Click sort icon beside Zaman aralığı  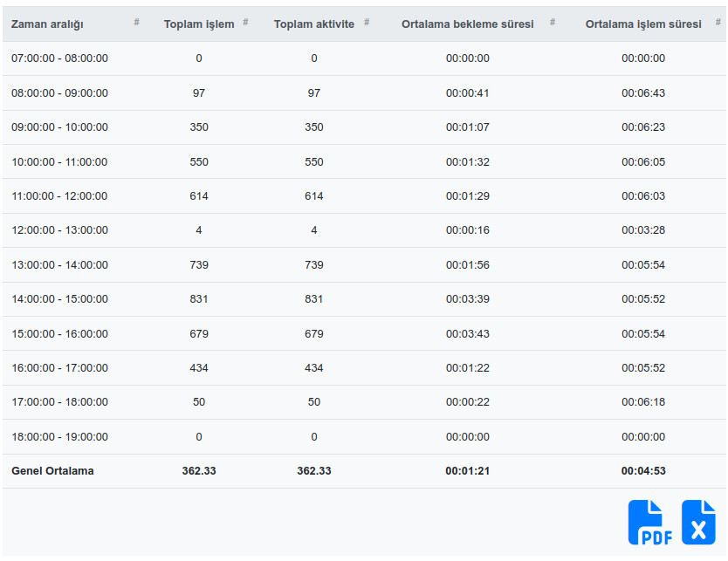tap(136, 22)
